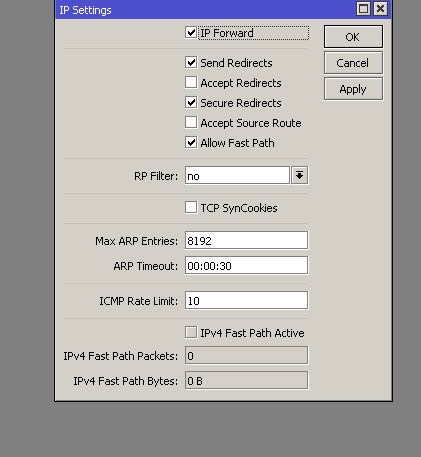Maximize the IP Settings window
The height and width of the screenshot is (457, 421).
[x=363, y=9]
